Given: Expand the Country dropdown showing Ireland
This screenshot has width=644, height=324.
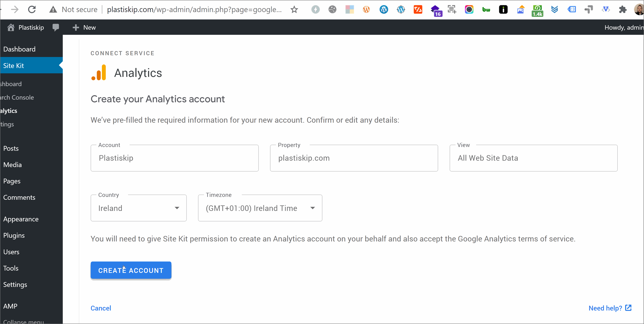Looking at the screenshot, I should 139,208.
